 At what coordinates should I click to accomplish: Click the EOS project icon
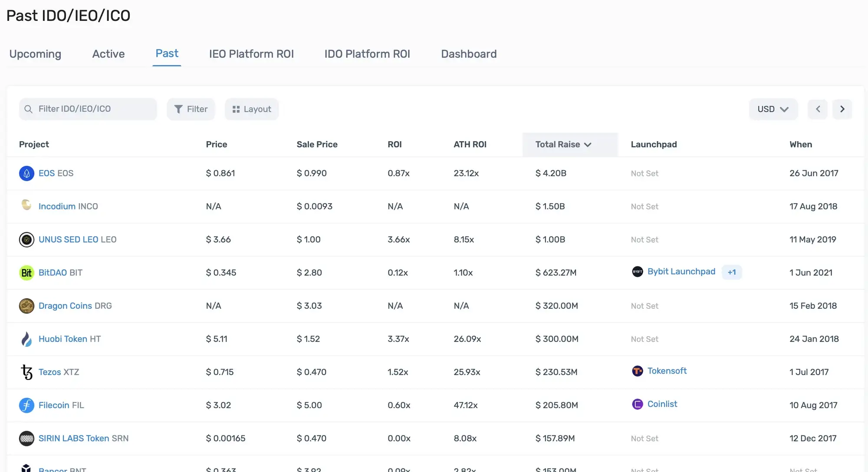[x=26, y=173]
